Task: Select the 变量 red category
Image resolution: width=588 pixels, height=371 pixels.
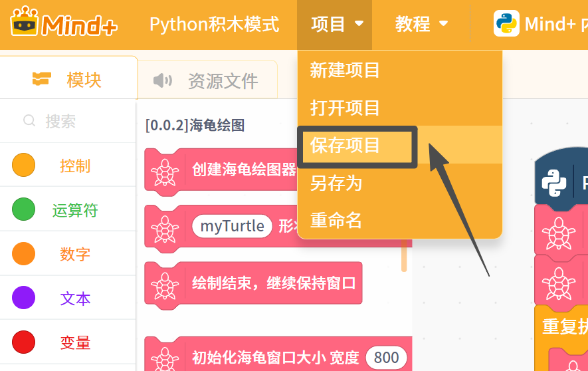Action: 68,342
